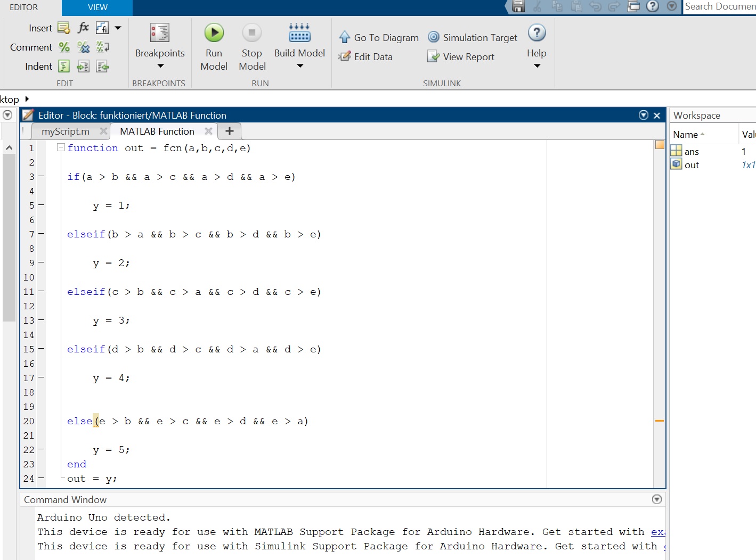
Task: Add a new editor tab with plus button
Action: click(230, 131)
